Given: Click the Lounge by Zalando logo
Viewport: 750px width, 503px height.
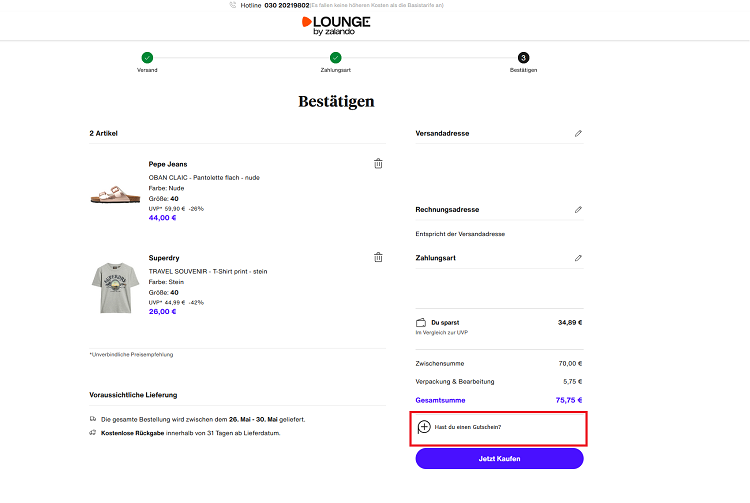Looking at the screenshot, I should click(x=336, y=25).
